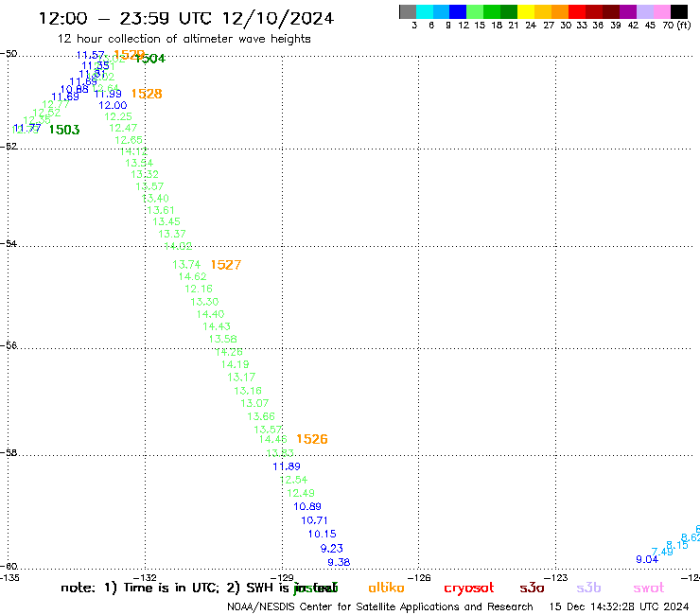Viewport: 700px width, 615px height.
Task: Click the blue wave height value 10.89
Action: pos(307,506)
